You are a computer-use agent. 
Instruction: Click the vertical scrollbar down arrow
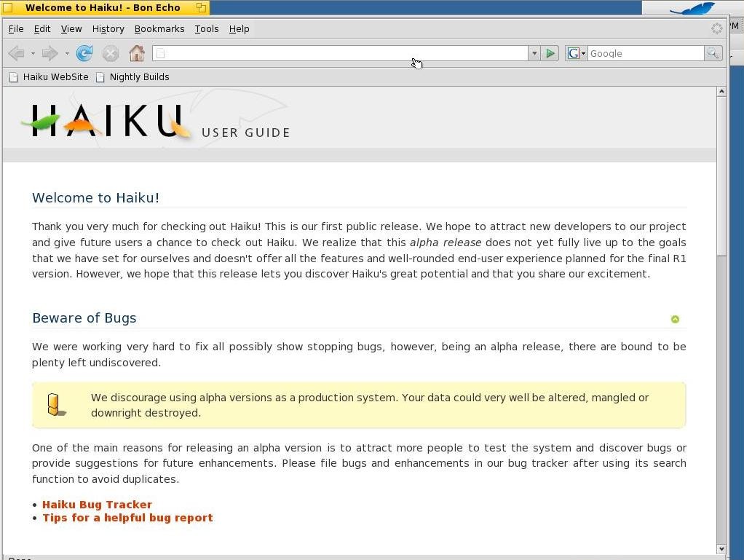click(x=721, y=548)
